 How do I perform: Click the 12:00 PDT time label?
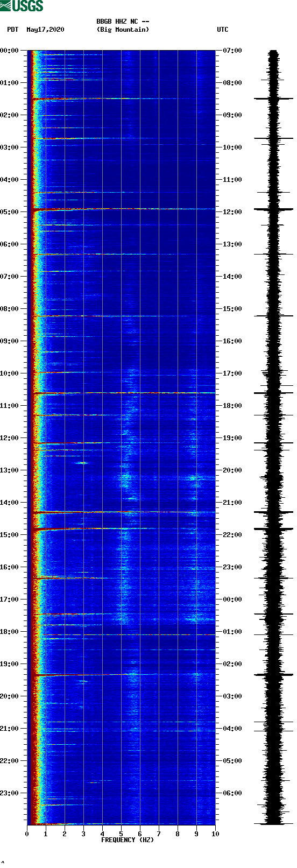click(10, 438)
